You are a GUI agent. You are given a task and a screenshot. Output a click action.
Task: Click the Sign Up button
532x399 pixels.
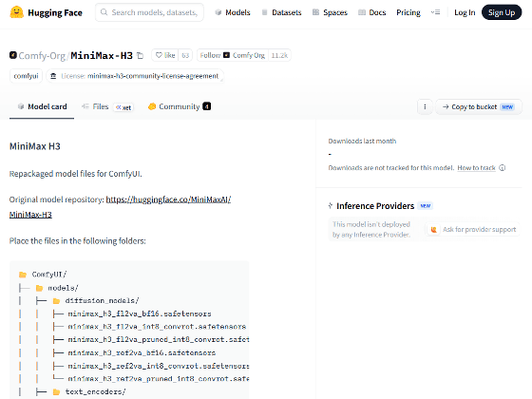[x=502, y=12]
